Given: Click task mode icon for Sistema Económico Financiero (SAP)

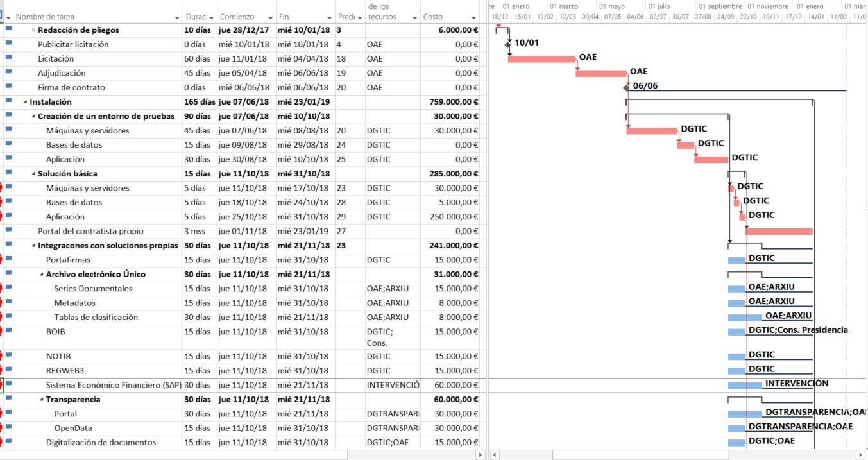Looking at the screenshot, I should pos(8,385).
